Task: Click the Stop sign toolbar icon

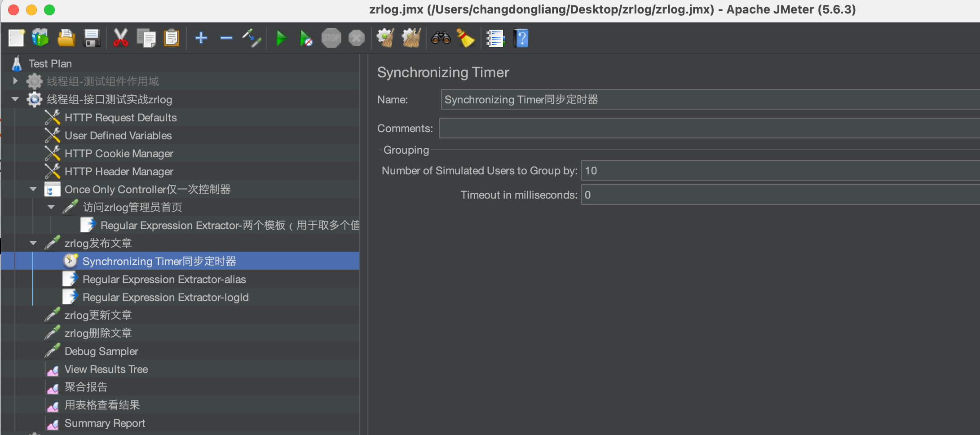Action: click(x=331, y=38)
